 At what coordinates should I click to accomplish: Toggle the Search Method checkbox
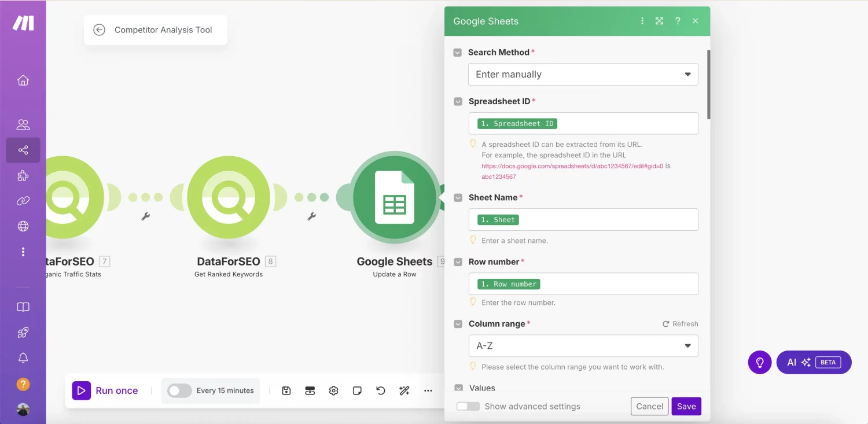click(x=458, y=52)
